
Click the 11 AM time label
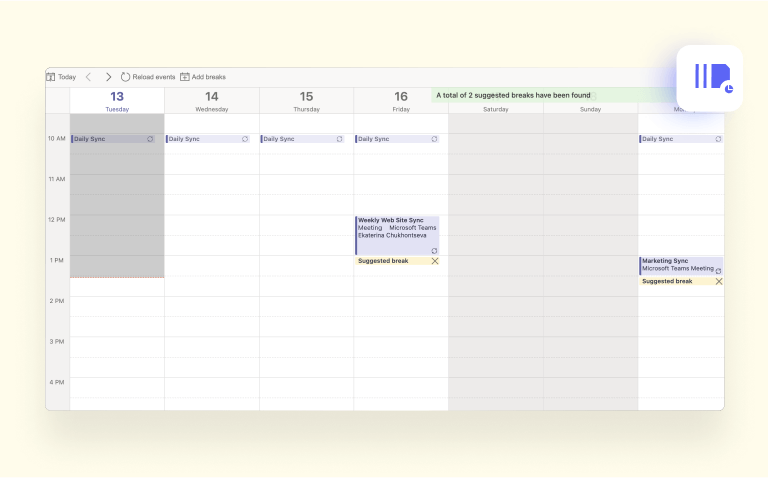pos(57,179)
